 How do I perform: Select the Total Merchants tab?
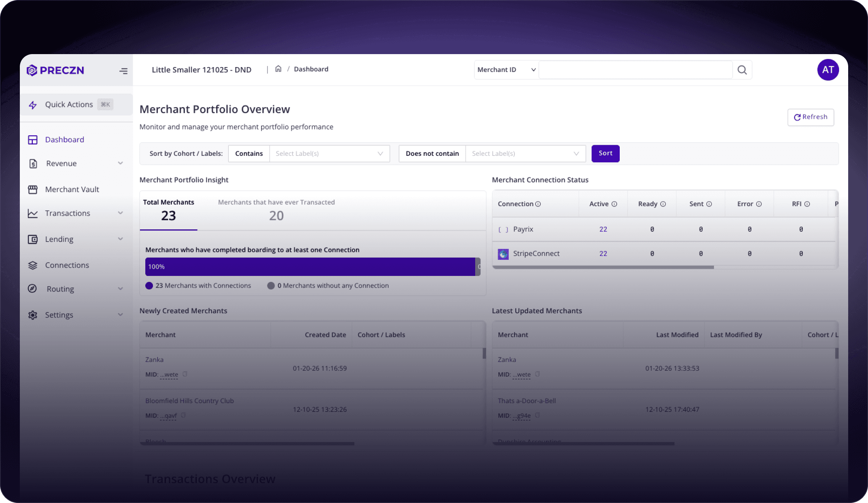[169, 210]
